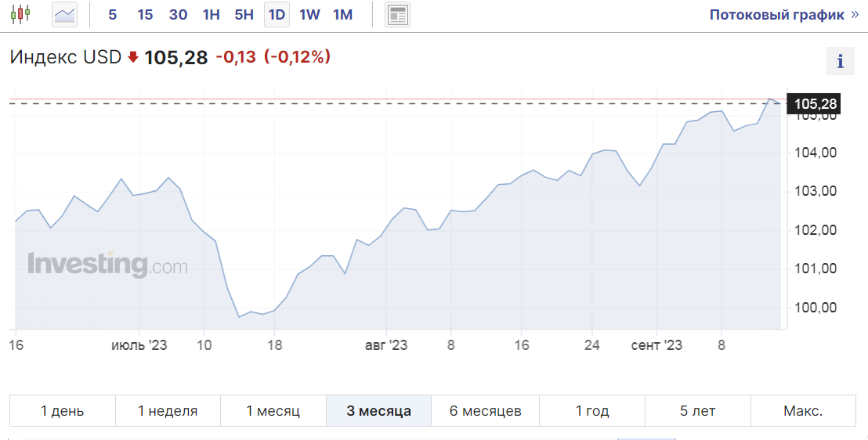
Task: Open the news overlay icon in toolbar
Action: click(x=397, y=15)
